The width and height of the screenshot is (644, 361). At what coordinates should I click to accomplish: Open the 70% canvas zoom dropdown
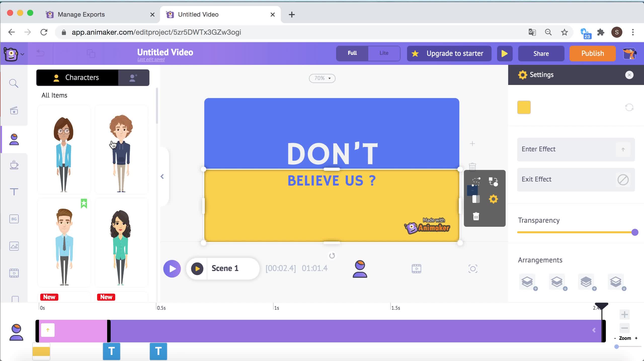[322, 78]
